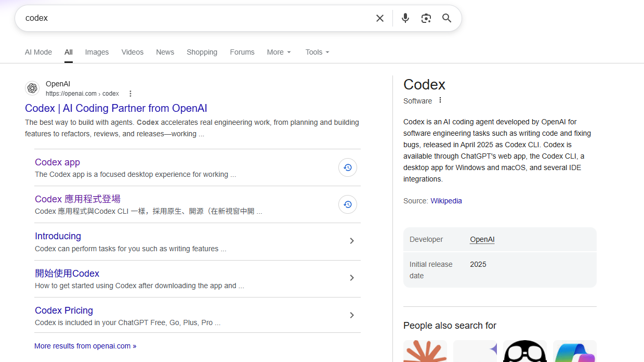Start voice search with the microphone icon
This screenshot has width=644, height=362.
click(405, 18)
